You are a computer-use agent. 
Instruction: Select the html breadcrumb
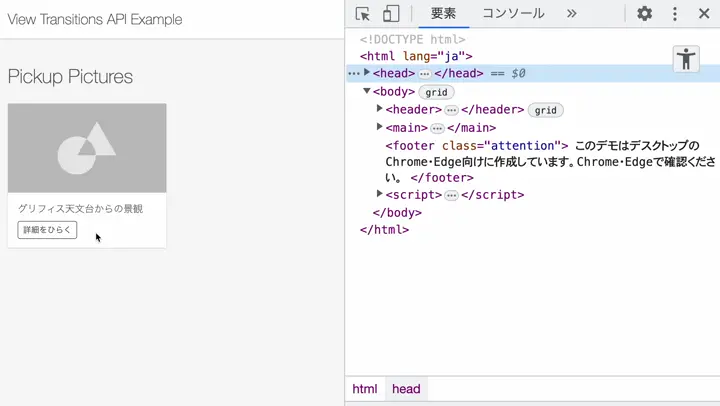[x=365, y=389]
